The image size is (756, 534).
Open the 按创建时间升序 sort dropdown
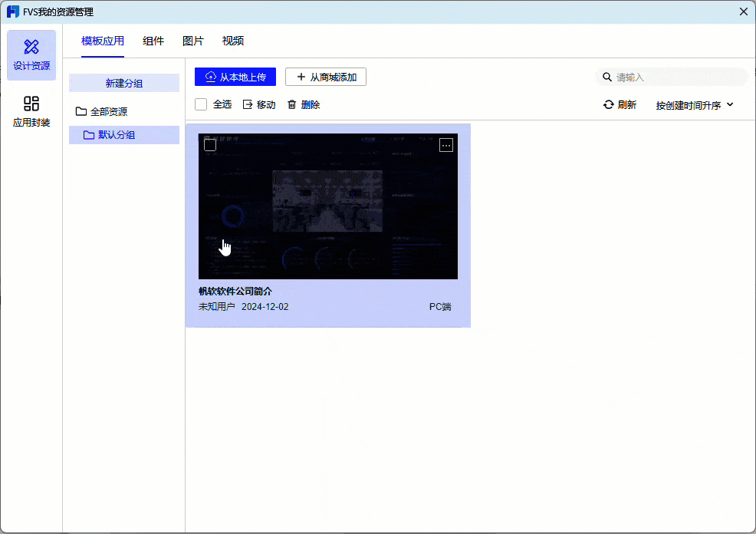690,105
